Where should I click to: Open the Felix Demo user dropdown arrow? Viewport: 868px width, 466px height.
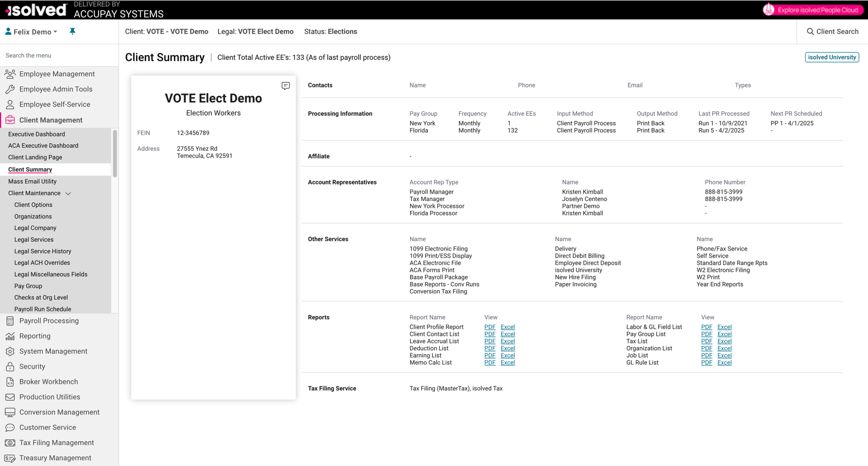[55, 32]
